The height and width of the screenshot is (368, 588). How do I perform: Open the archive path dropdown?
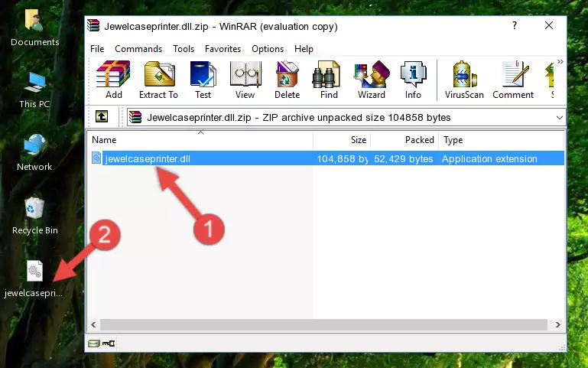(x=560, y=118)
